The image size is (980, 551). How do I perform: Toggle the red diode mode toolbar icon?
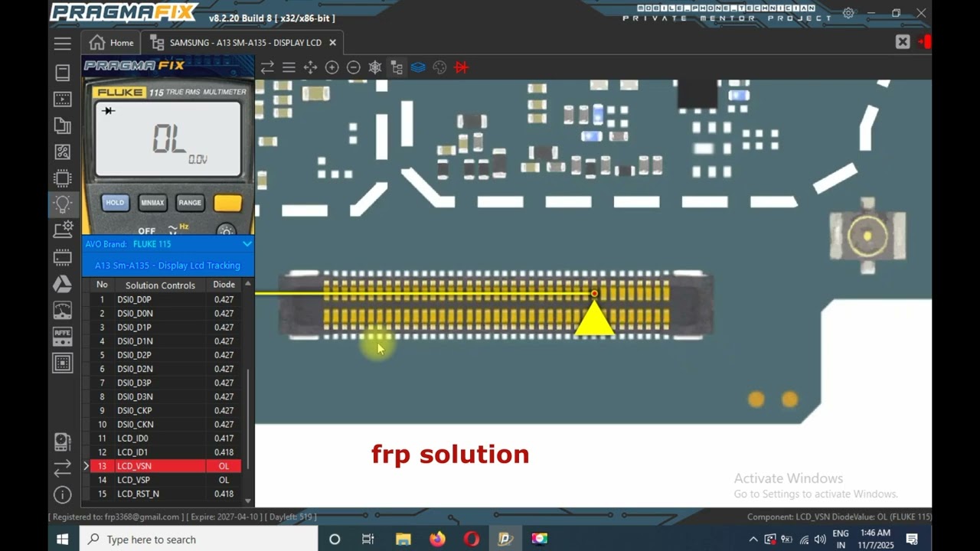pyautogui.click(x=461, y=67)
